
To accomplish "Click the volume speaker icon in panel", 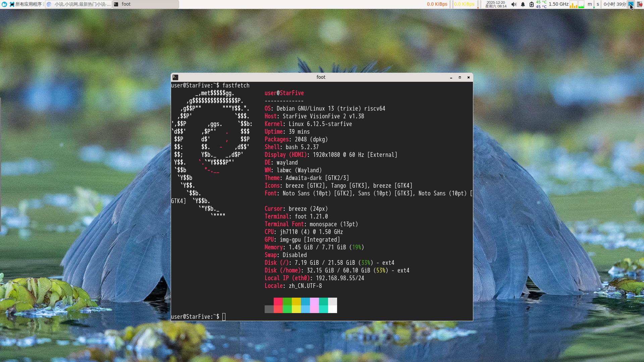I will coord(514,4).
